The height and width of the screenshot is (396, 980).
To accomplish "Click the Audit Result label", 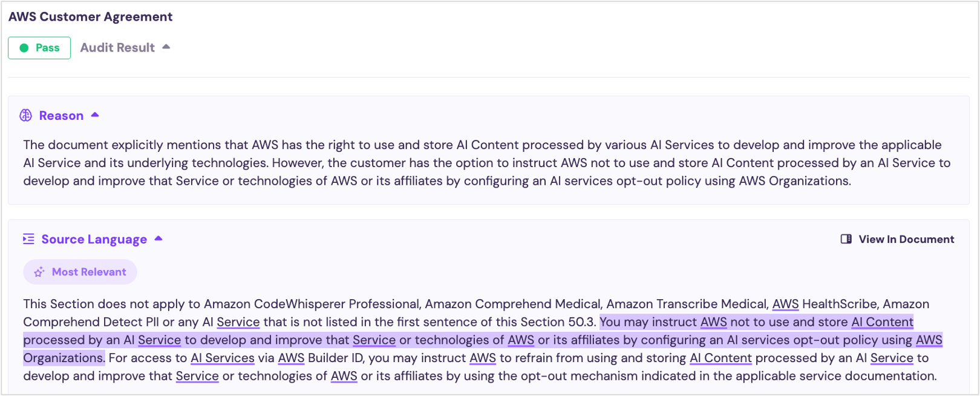I will pos(117,48).
